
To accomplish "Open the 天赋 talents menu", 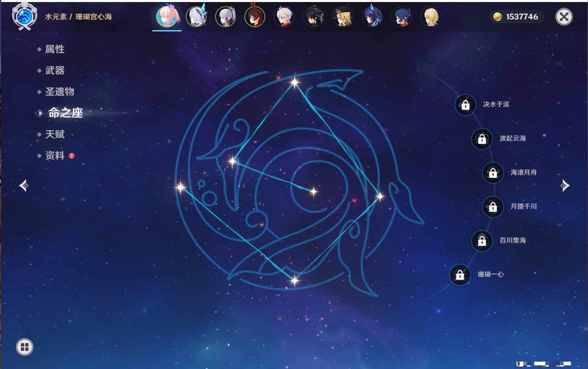I will point(55,134).
